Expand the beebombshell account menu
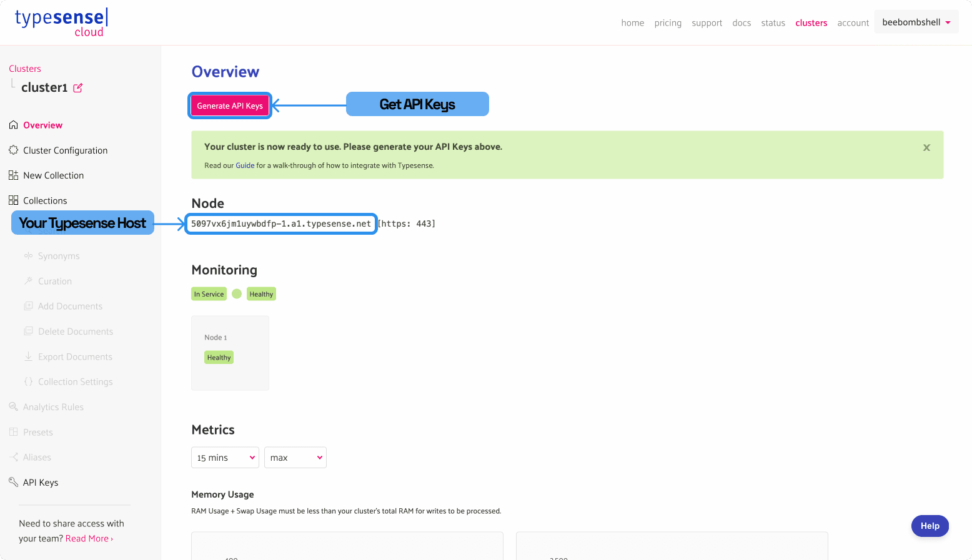Image resolution: width=972 pixels, height=560 pixels. [916, 22]
